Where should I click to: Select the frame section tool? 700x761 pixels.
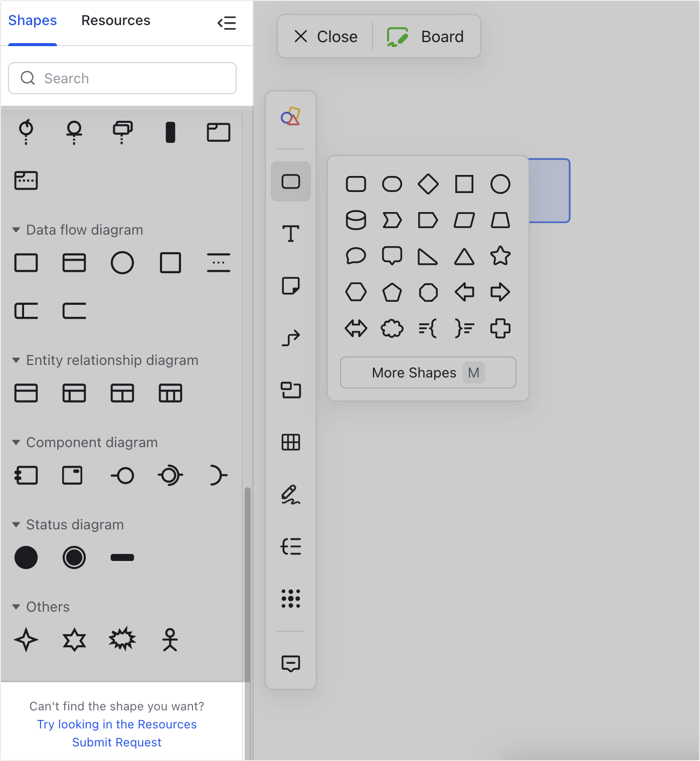[x=291, y=390]
